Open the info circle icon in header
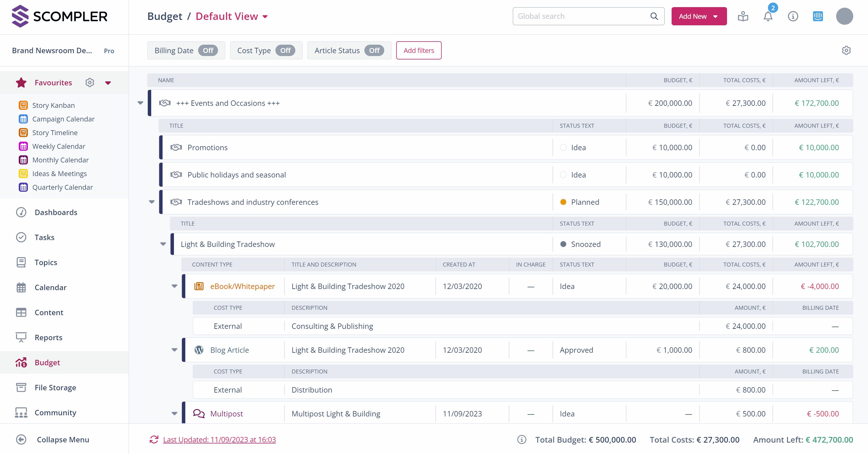 pyautogui.click(x=792, y=16)
